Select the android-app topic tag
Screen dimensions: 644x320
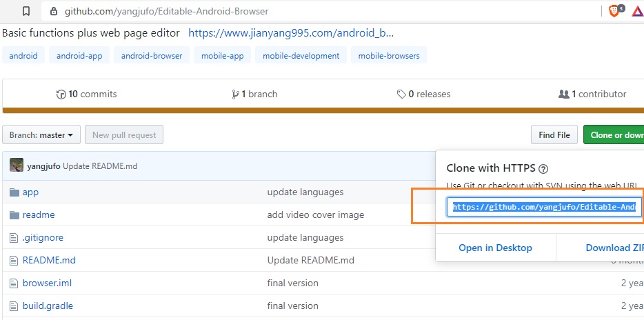click(x=79, y=55)
